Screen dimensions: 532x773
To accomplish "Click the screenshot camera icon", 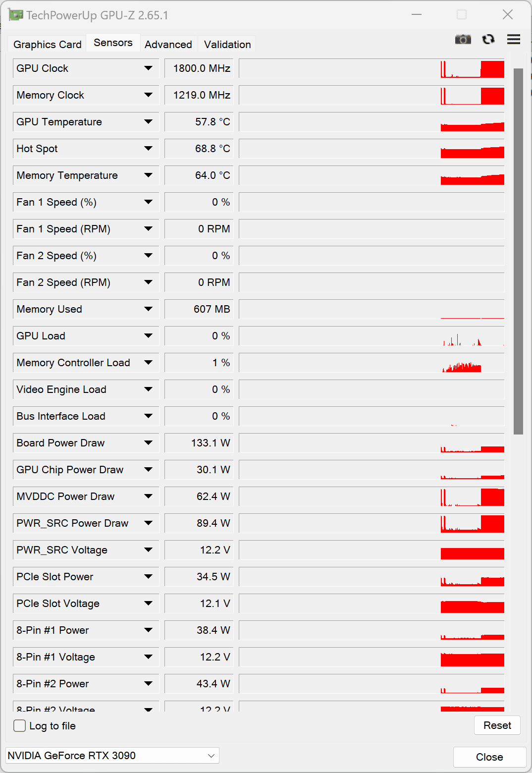I will [x=463, y=39].
